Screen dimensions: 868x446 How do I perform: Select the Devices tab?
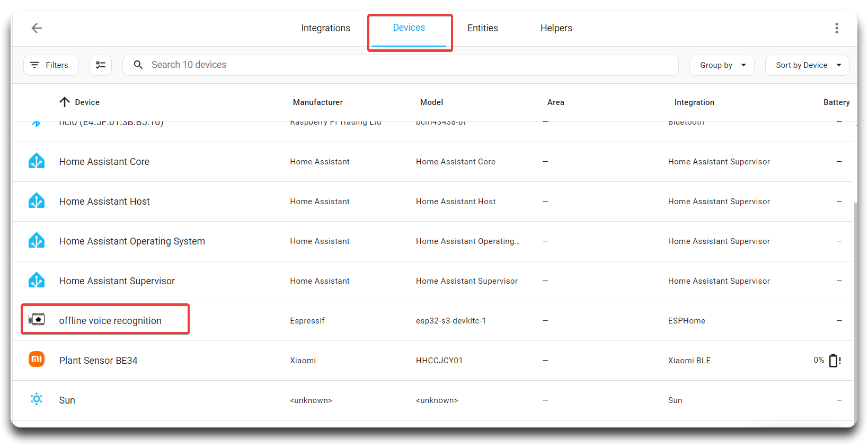click(x=409, y=28)
